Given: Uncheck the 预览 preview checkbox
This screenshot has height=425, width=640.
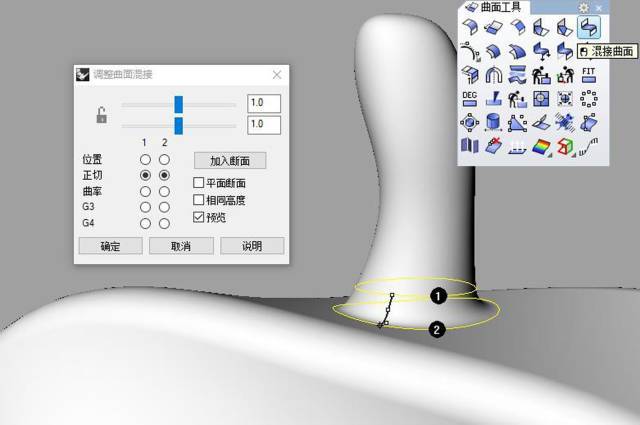Looking at the screenshot, I should coord(198,217).
